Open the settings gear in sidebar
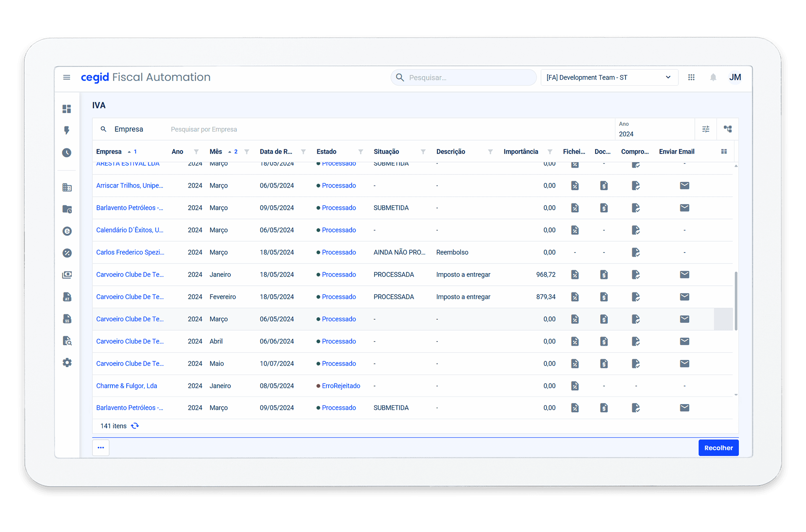Viewport: 806px width, 532px height. click(67, 362)
